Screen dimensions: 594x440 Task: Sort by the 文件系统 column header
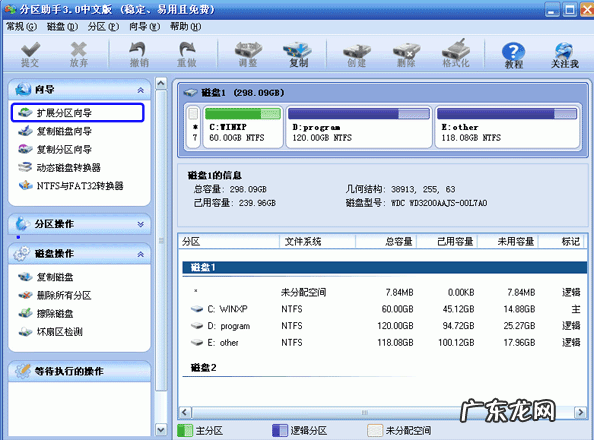click(317, 241)
